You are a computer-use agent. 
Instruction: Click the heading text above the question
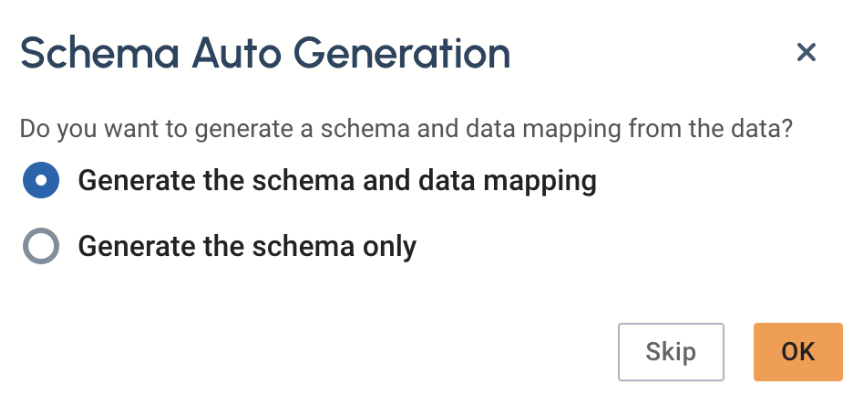[x=265, y=53]
